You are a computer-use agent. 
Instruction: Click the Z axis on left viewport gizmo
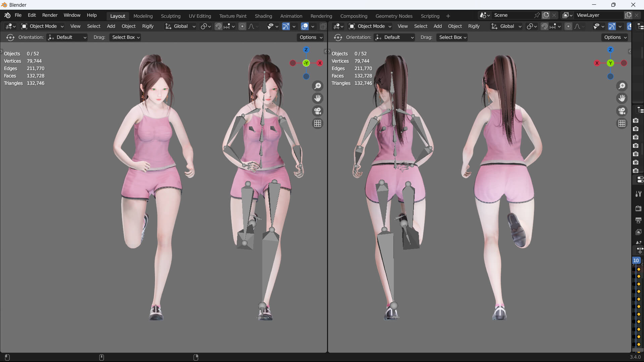[306, 50]
